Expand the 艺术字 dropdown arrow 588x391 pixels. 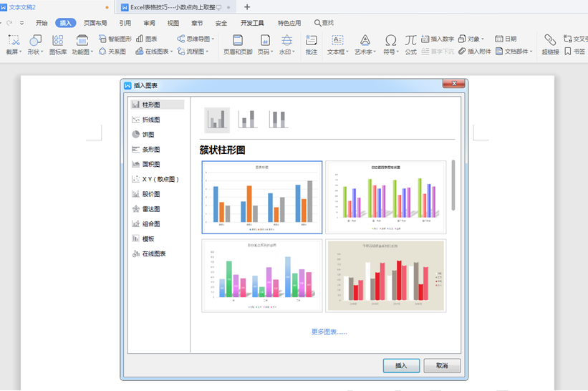[375, 52]
